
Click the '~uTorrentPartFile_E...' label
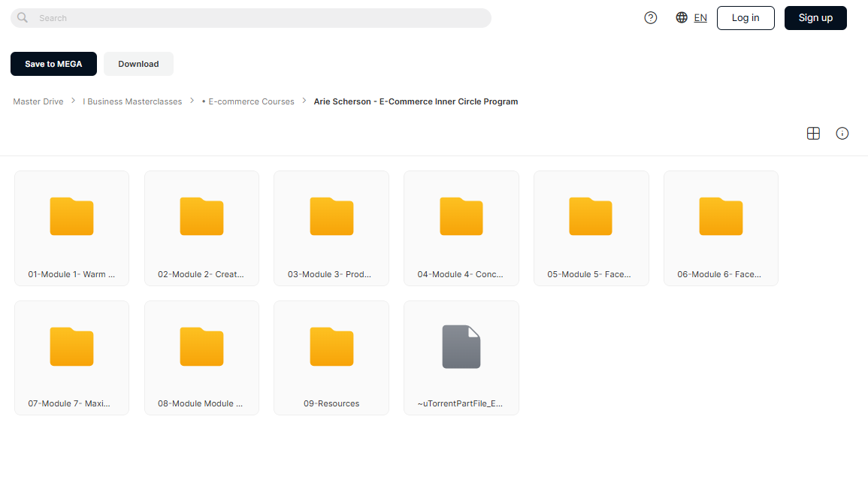460,403
